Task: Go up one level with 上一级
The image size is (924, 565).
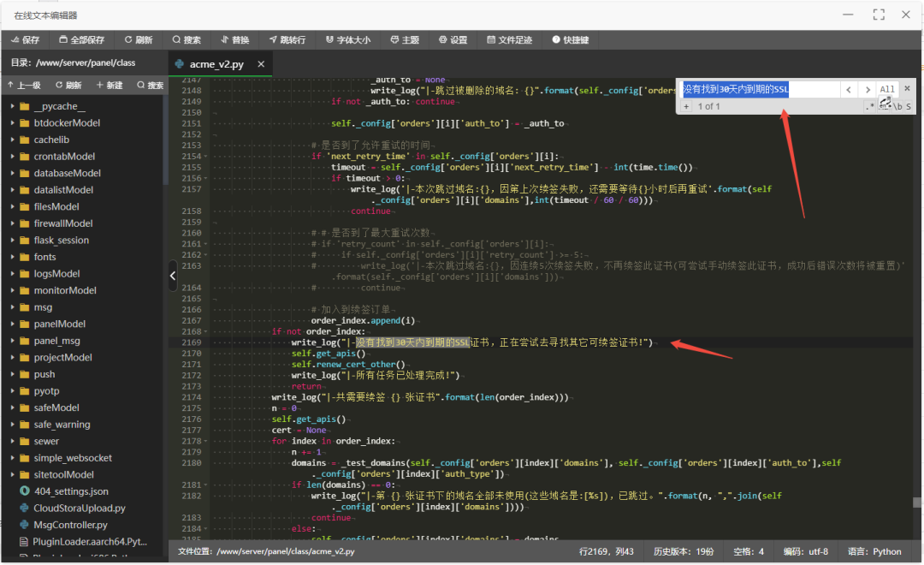Action: pyautogui.click(x=24, y=86)
